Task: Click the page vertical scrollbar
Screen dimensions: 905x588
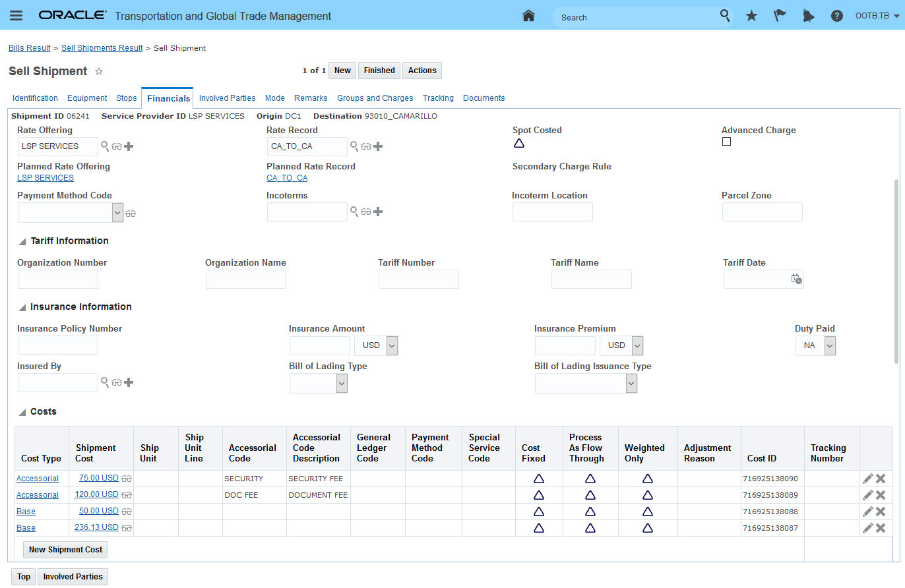Action: (896, 270)
